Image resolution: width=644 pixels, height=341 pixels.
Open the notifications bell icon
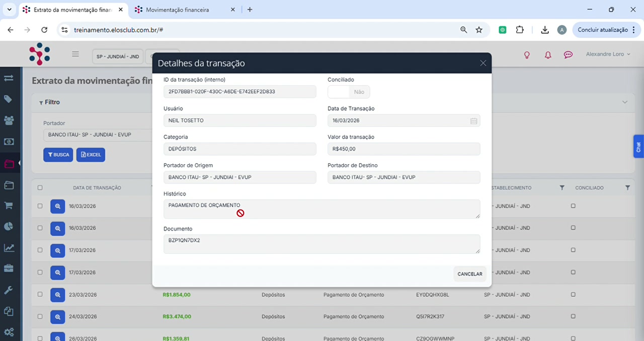tap(548, 55)
